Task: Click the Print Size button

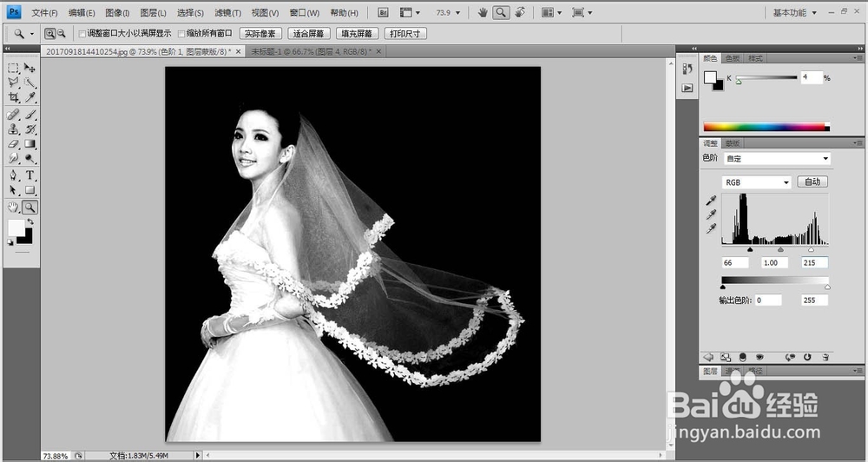Action: (x=405, y=34)
